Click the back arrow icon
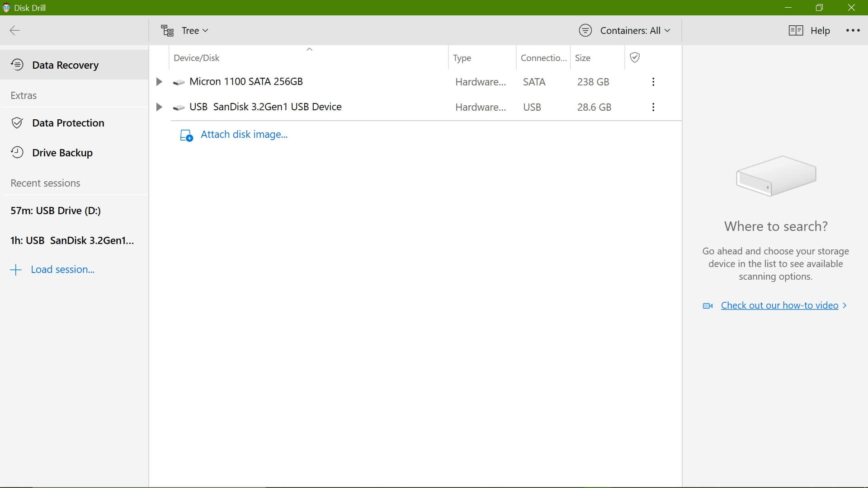The width and height of the screenshot is (868, 488). point(15,30)
